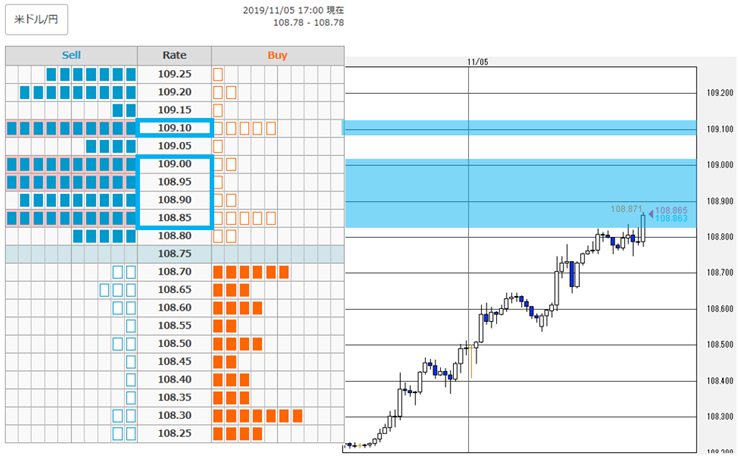Viewport: 740px width, 461px height.
Task: Click the single buy order box at 109.15
Action: 218,110
